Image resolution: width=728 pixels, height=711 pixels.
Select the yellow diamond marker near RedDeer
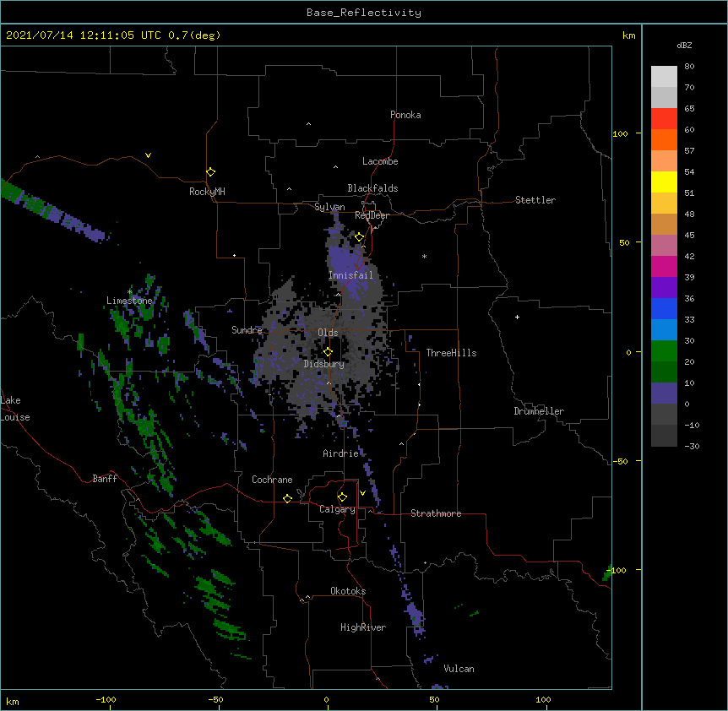pyautogui.click(x=359, y=237)
